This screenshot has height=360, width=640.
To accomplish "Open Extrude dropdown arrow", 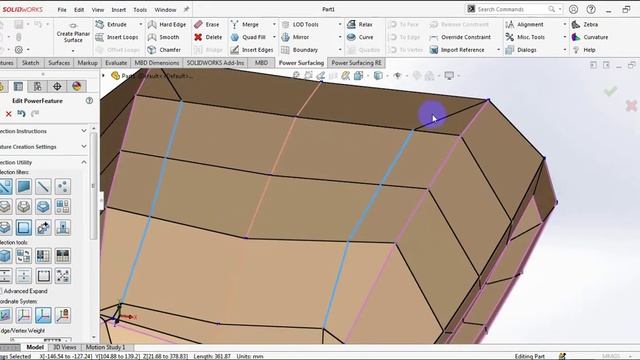I will [x=140, y=24].
